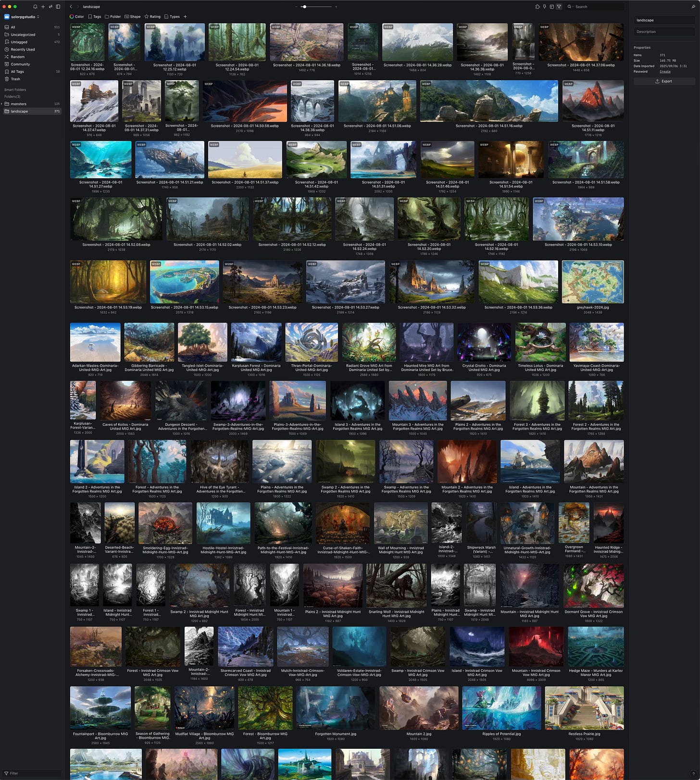This screenshot has height=780, width=700.
Task: Go forward with the right chevron
Action: click(x=77, y=7)
